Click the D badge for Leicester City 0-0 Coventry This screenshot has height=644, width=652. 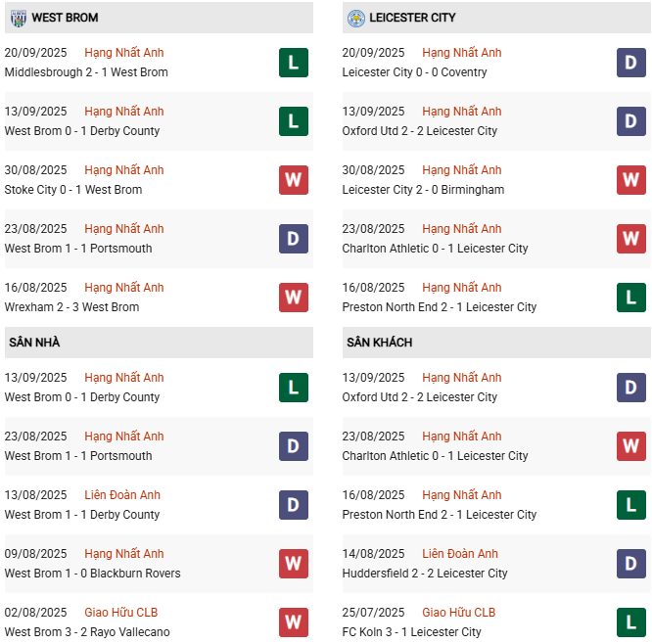631,63
